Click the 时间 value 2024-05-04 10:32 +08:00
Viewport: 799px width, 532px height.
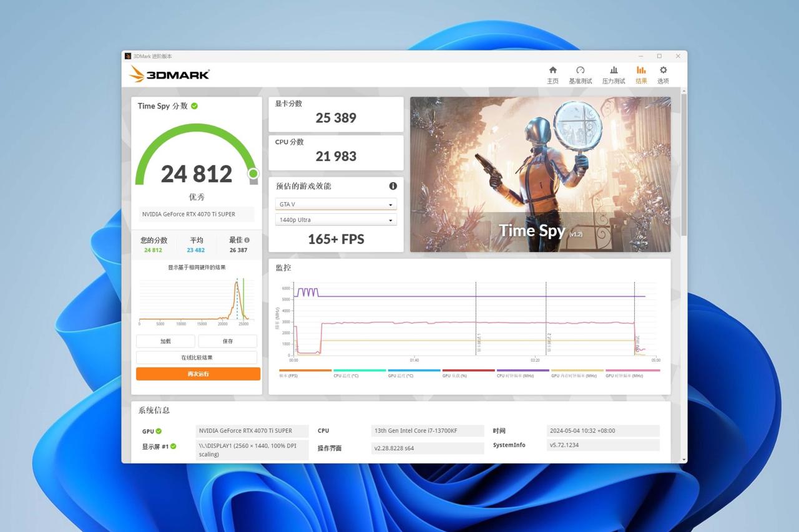[603, 431]
